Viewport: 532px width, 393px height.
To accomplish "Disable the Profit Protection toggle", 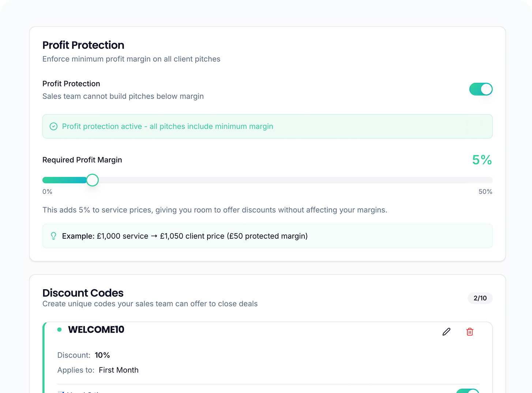I will (481, 89).
